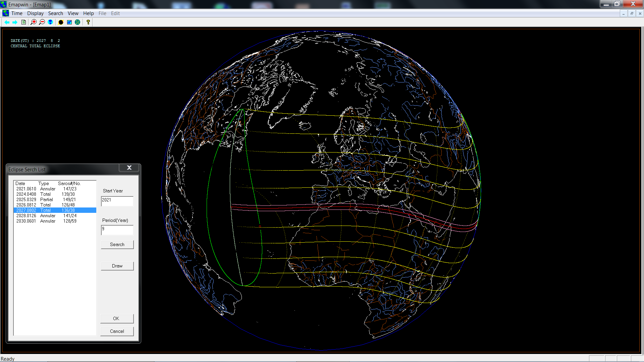The image size is (644, 362).
Task: Open the Time menu
Action: pos(17,13)
